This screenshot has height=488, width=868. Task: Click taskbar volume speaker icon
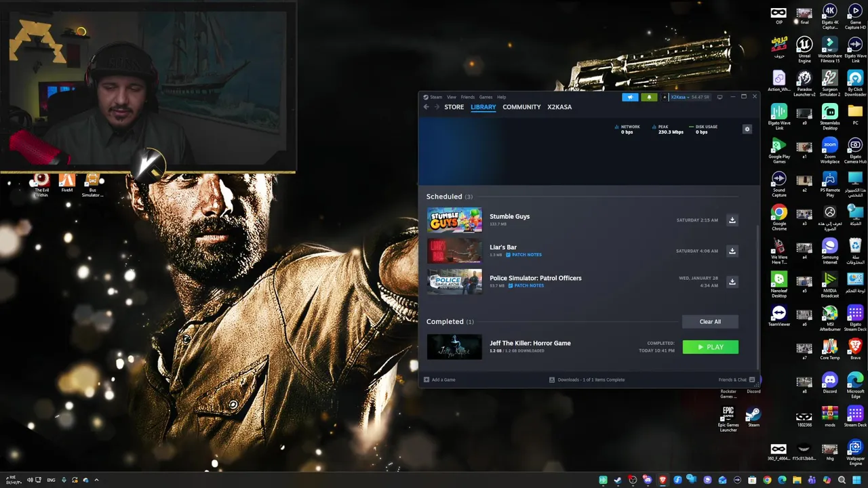tap(30, 480)
